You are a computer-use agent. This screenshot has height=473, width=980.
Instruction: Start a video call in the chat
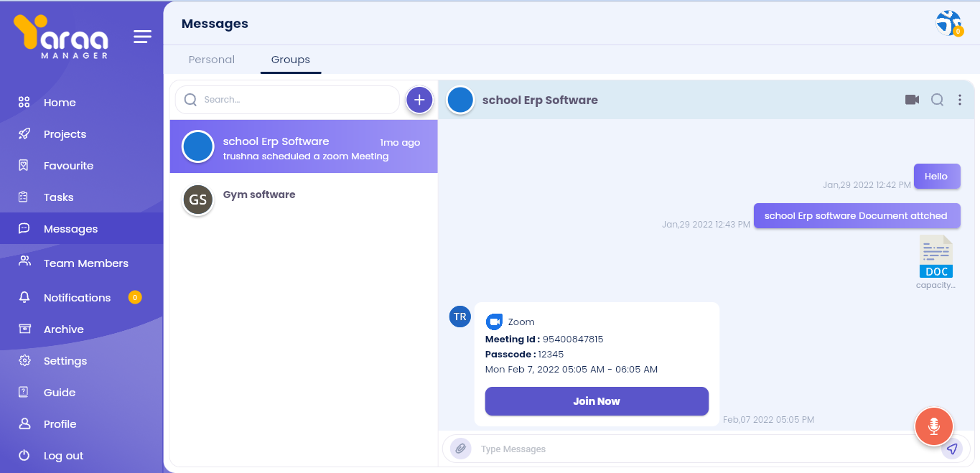tap(912, 100)
